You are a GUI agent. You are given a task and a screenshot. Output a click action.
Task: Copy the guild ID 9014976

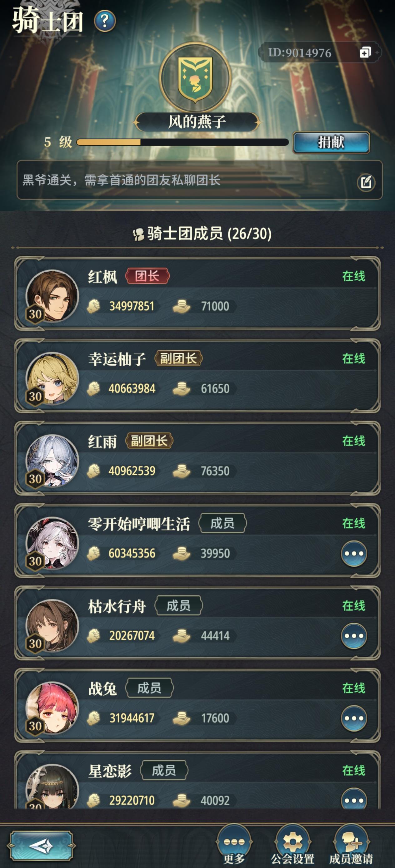pos(365,52)
